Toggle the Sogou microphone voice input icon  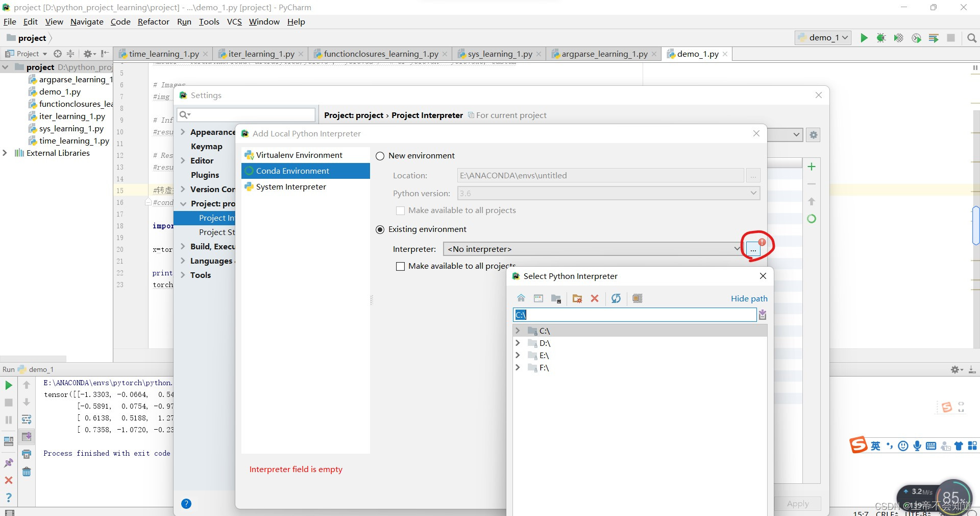coord(917,446)
